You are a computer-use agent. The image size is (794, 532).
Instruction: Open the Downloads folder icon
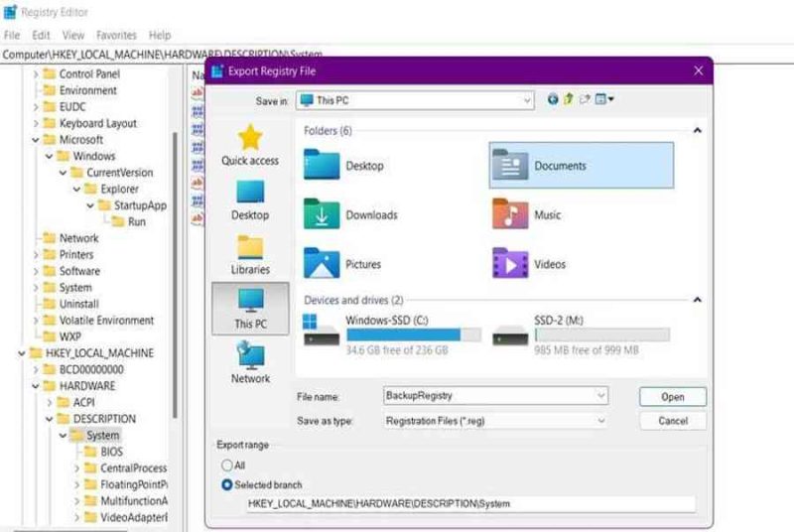point(322,214)
